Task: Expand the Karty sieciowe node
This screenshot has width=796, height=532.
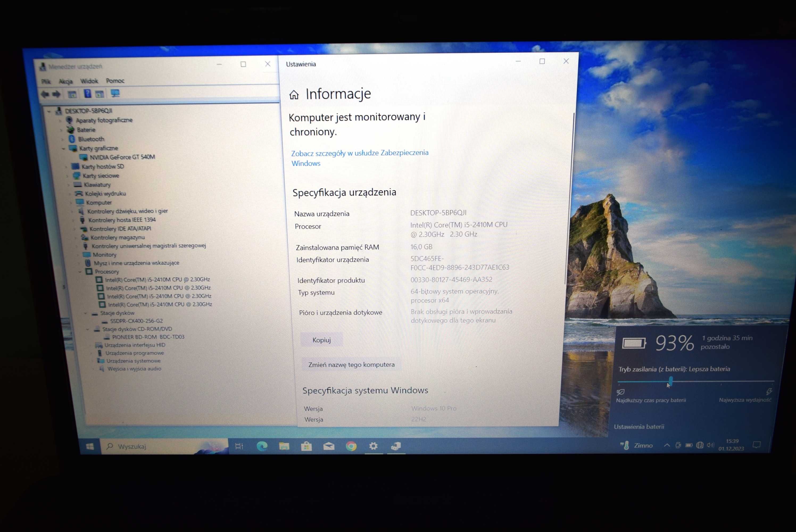Action: click(67, 176)
